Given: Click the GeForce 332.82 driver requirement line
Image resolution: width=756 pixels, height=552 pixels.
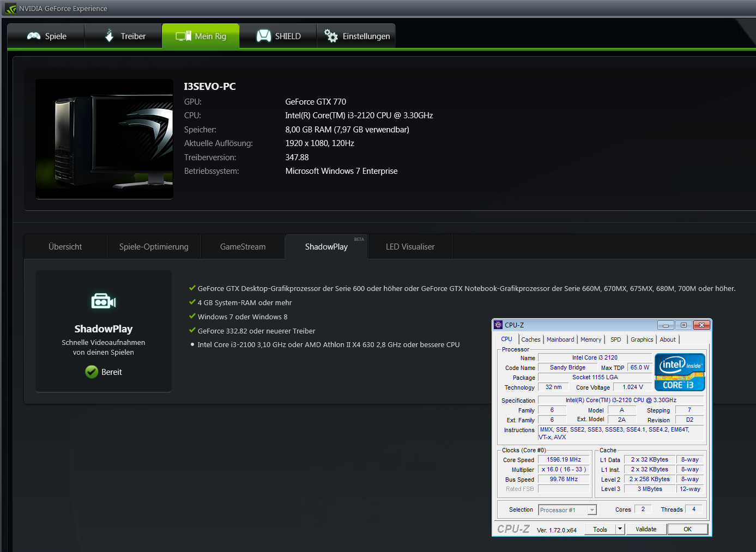Looking at the screenshot, I should (x=257, y=331).
